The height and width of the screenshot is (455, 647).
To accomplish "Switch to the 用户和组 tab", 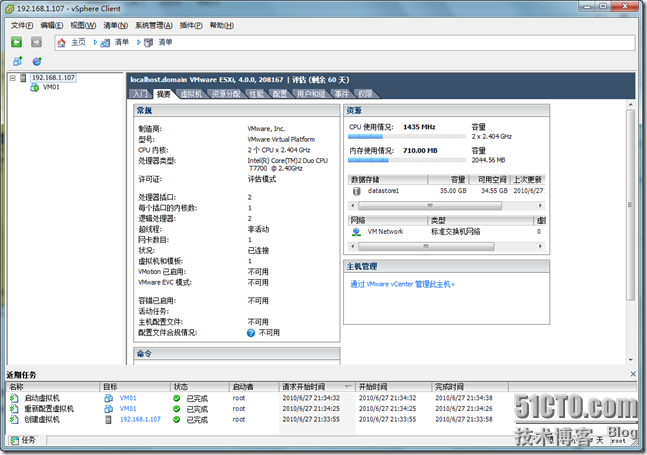I will click(x=311, y=94).
